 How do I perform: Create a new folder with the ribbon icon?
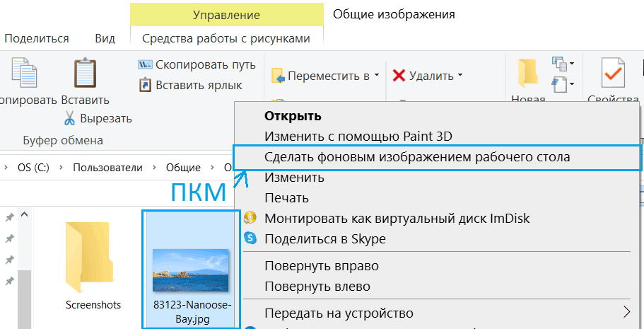[527, 74]
